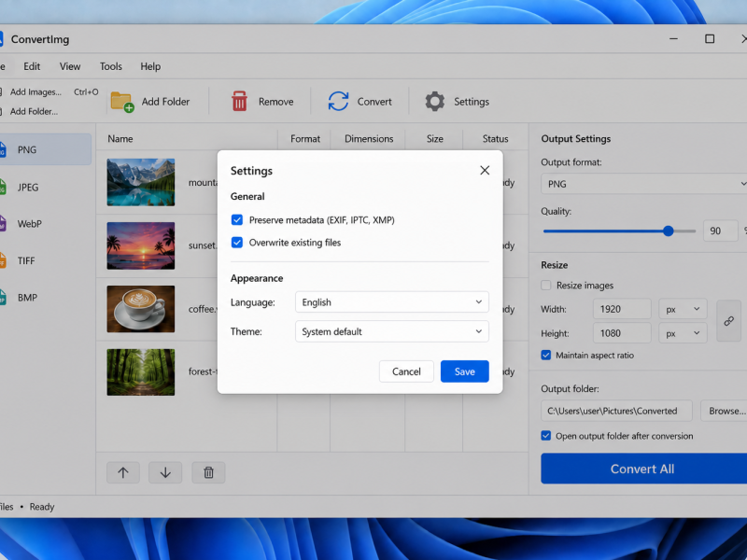Viewport: 747px width, 560px height.
Task: Toggle the aspect ratio link icon
Action: click(728, 321)
